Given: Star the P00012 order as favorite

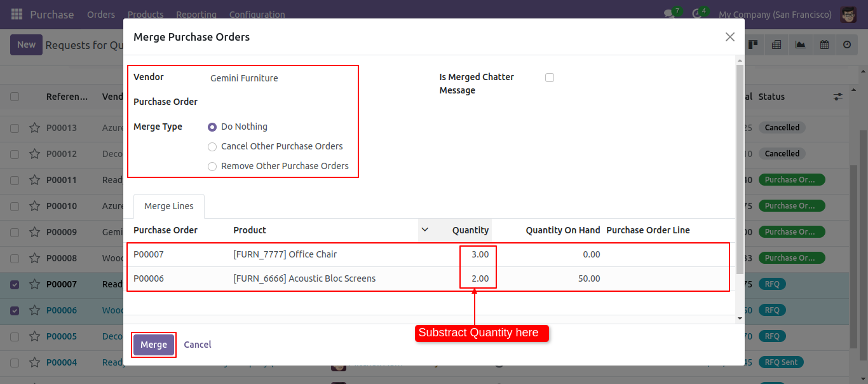Looking at the screenshot, I should coord(34,154).
